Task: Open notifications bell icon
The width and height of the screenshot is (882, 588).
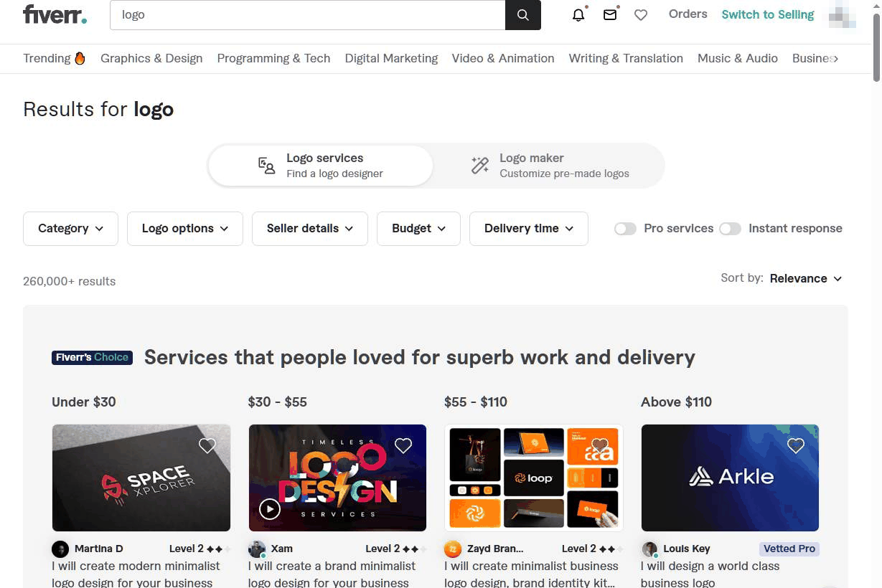Action: [x=578, y=15]
